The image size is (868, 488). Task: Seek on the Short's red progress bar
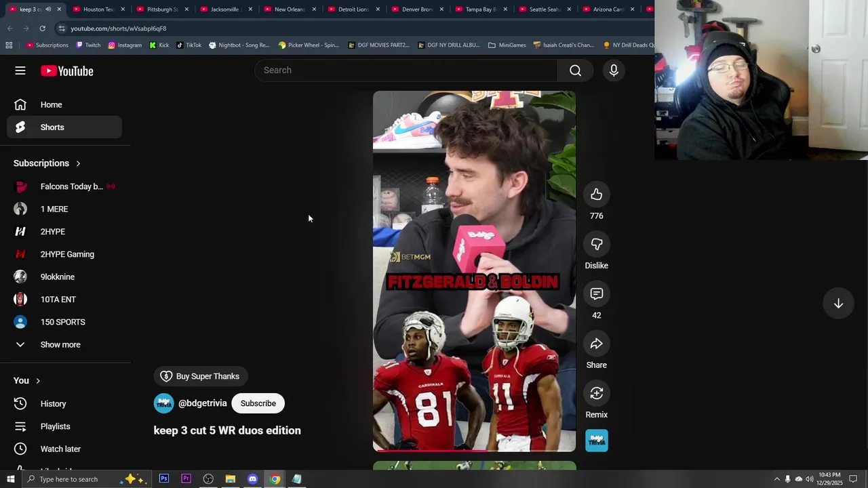pyautogui.click(x=474, y=450)
